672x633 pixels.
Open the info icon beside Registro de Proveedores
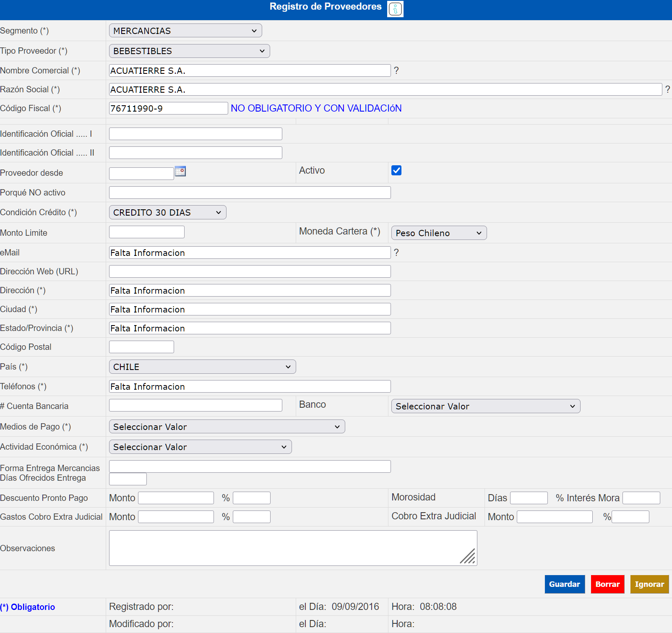point(395,9)
